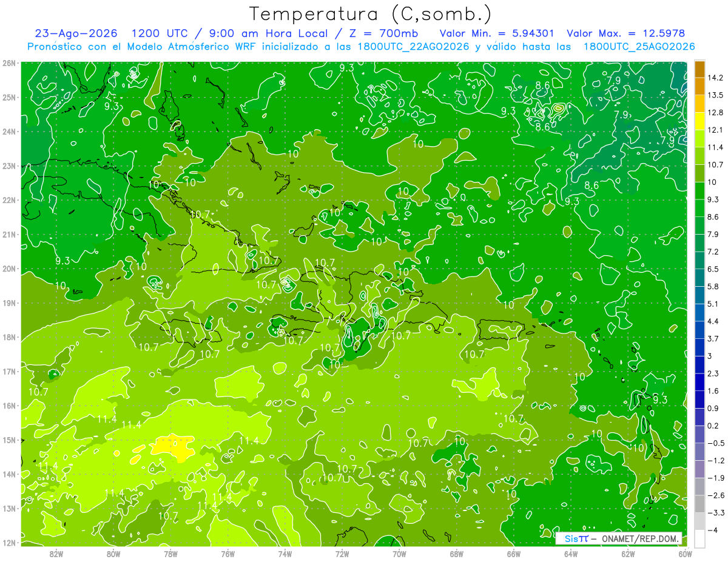Click the "12N" latitude axis label
Screen dimensions: 728x562
coord(9,543)
